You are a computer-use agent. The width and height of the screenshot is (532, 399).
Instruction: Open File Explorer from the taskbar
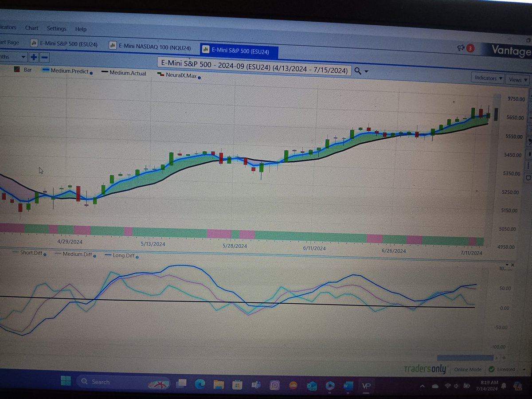(x=218, y=384)
